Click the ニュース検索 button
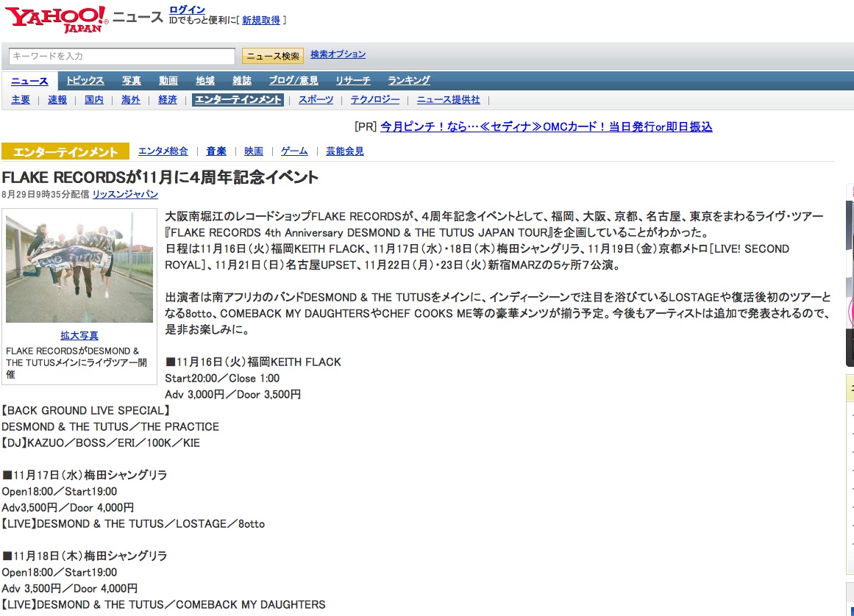Viewport: 854px width, 616px height. (x=273, y=56)
